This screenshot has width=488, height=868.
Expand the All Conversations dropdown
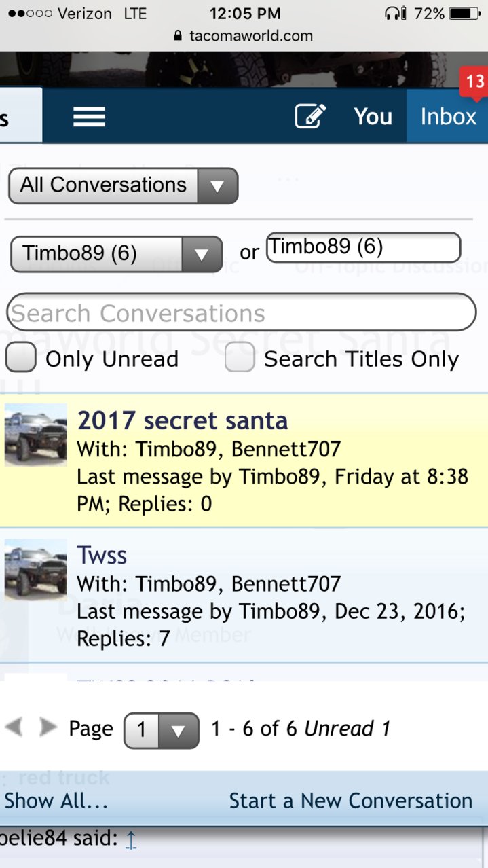point(123,185)
